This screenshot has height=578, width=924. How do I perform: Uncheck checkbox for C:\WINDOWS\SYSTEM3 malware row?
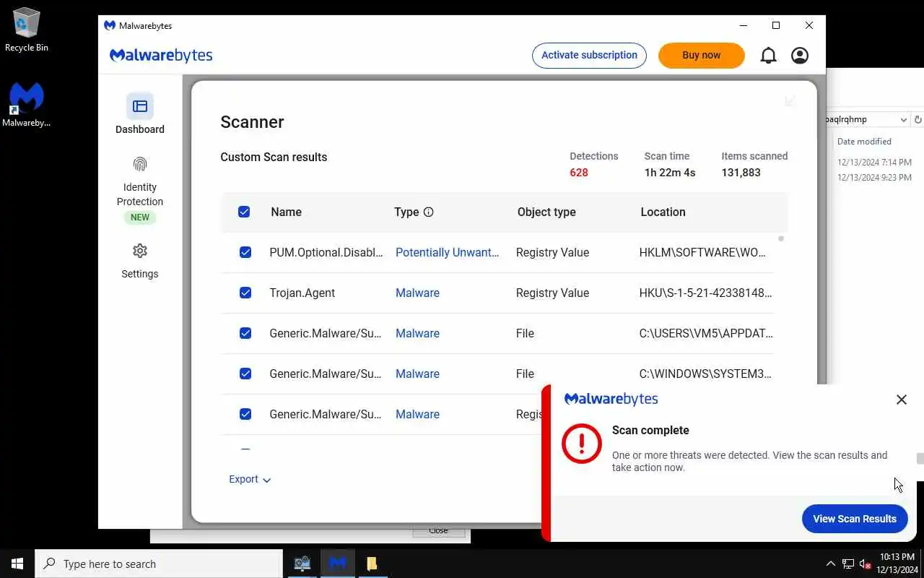(245, 374)
